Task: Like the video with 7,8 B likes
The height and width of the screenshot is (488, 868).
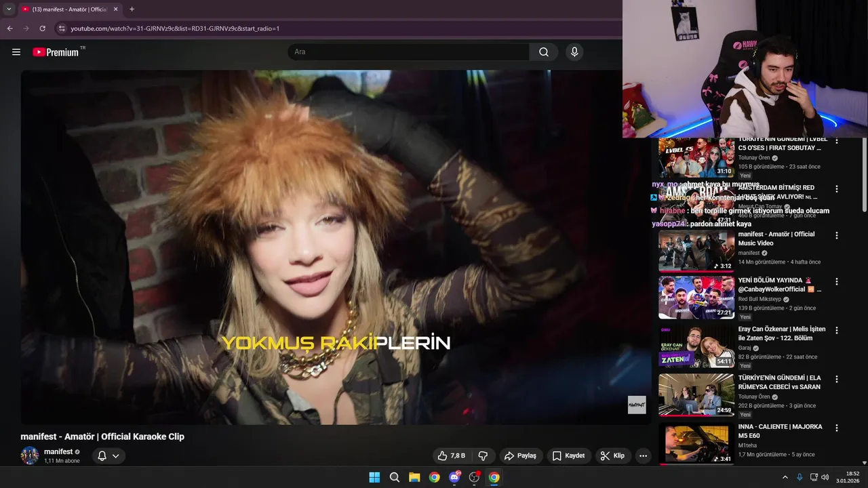Action: click(452, 455)
